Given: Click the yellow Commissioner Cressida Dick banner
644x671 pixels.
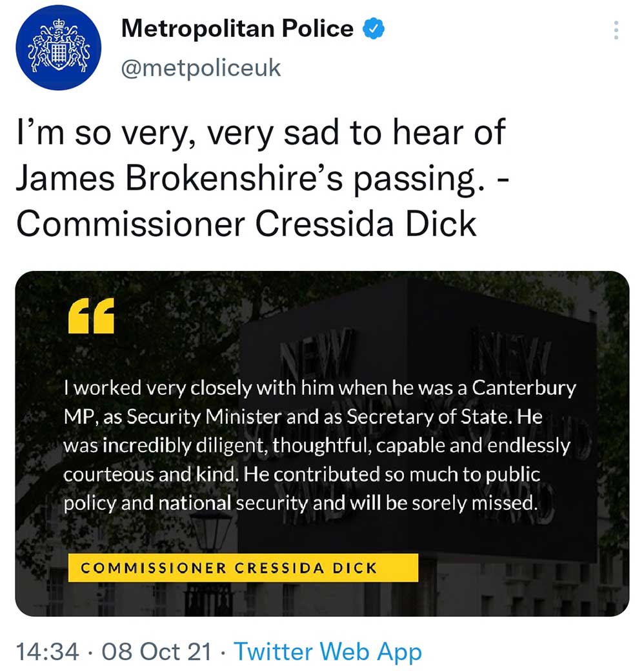Looking at the screenshot, I should click(x=243, y=568).
